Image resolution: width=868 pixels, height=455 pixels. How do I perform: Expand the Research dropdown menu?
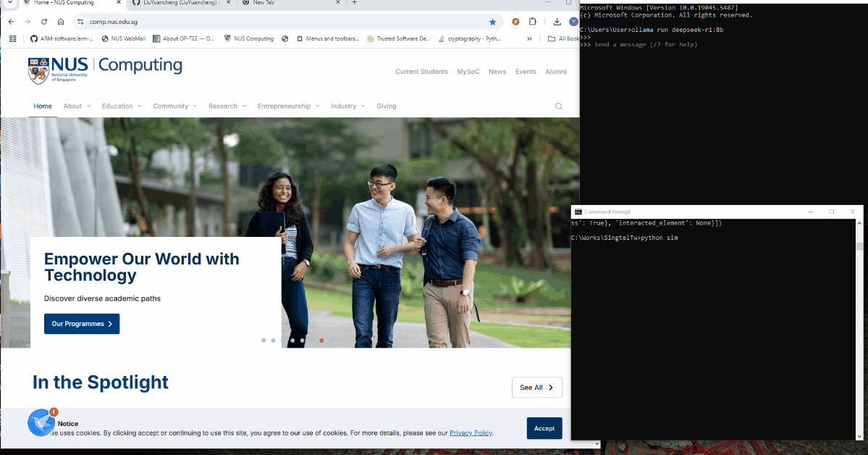click(227, 107)
